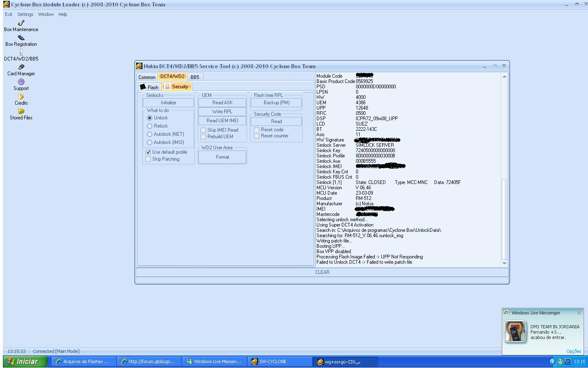Click system tray expand arrow icon
This screenshot has width=588, height=368.
(x=553, y=361)
